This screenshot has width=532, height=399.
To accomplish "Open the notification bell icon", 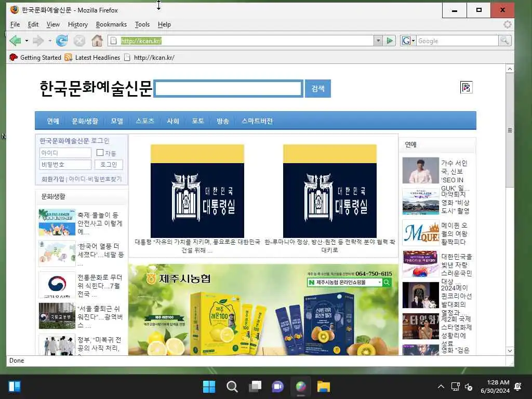I will click(518, 387).
